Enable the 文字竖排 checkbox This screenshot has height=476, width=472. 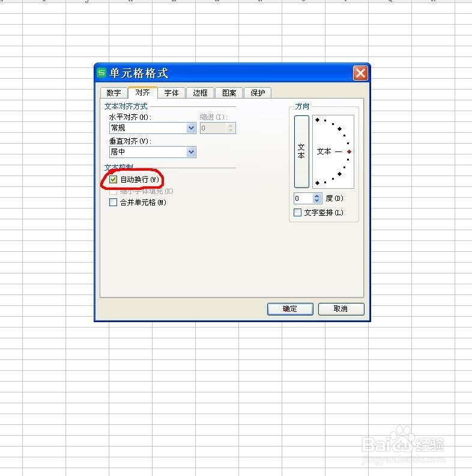pyautogui.click(x=298, y=213)
